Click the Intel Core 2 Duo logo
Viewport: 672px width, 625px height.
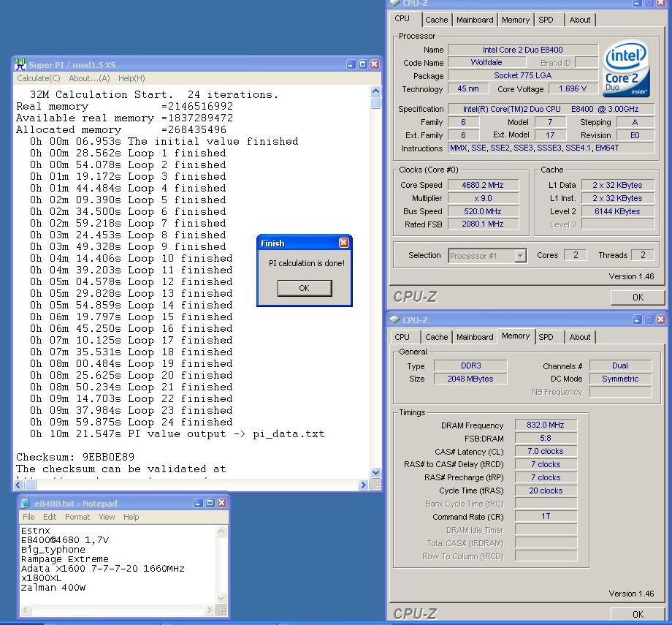(x=626, y=69)
